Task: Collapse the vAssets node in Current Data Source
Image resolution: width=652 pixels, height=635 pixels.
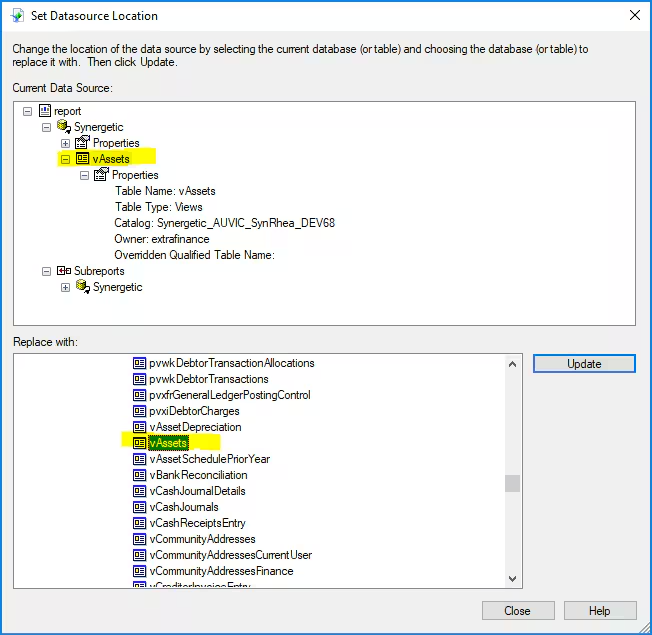Action: tap(65, 159)
